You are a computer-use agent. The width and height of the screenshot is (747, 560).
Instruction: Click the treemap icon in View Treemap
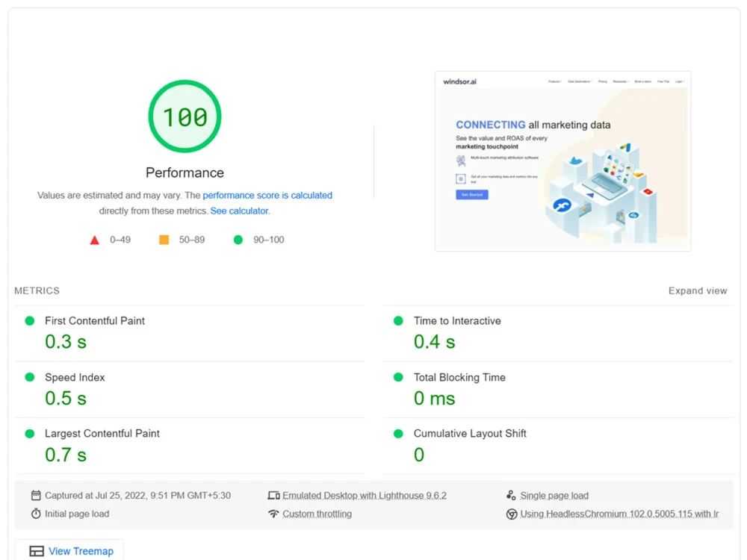pos(36,552)
